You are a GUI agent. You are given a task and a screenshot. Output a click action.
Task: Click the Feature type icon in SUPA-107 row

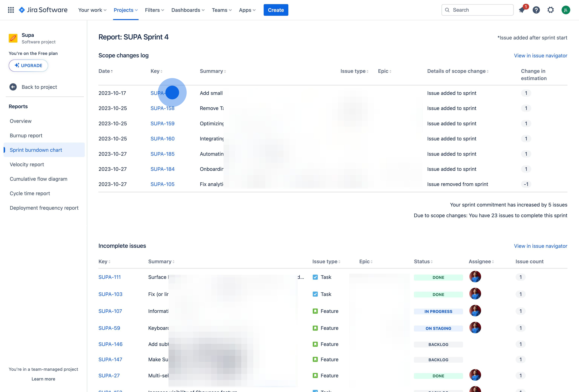pyautogui.click(x=315, y=311)
